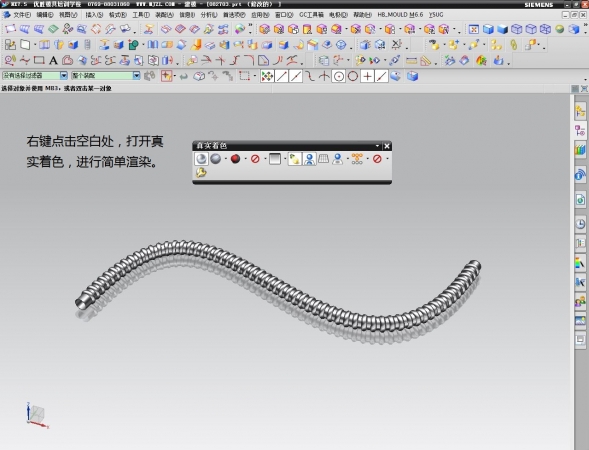
Task: Open the True Shading toolbar options arrow
Action: [377, 146]
